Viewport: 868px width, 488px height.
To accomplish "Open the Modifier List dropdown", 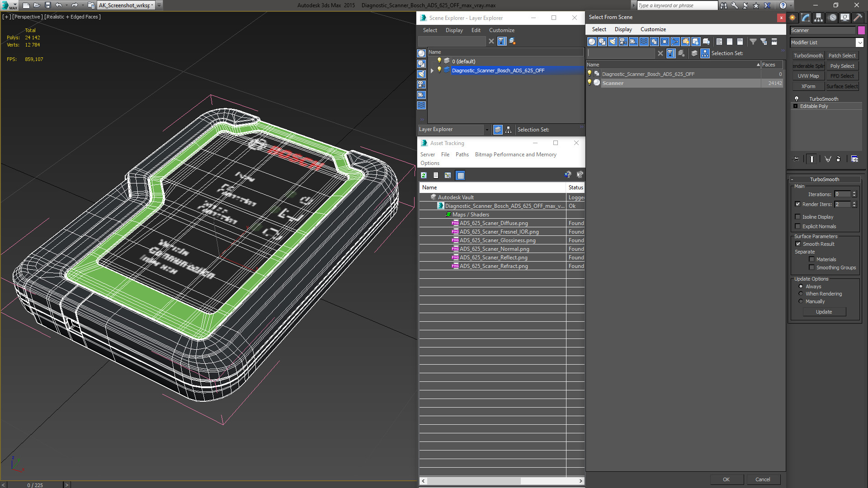I will [x=859, y=42].
